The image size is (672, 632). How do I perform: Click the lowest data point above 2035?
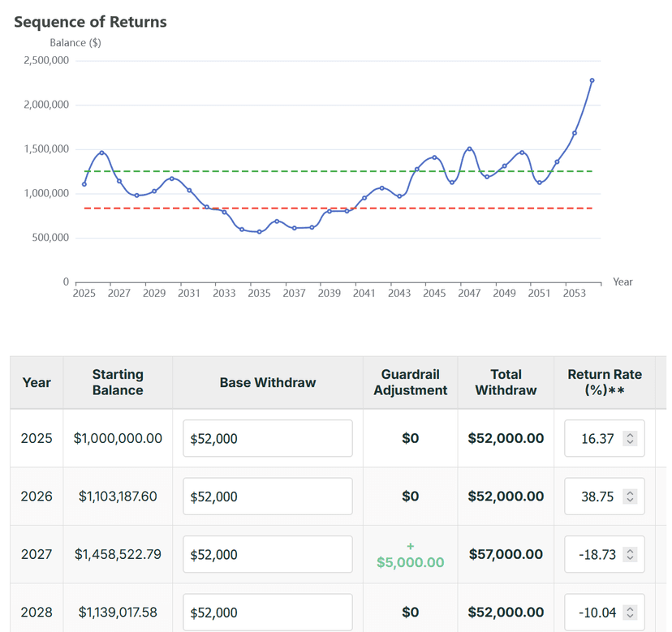coord(259,232)
